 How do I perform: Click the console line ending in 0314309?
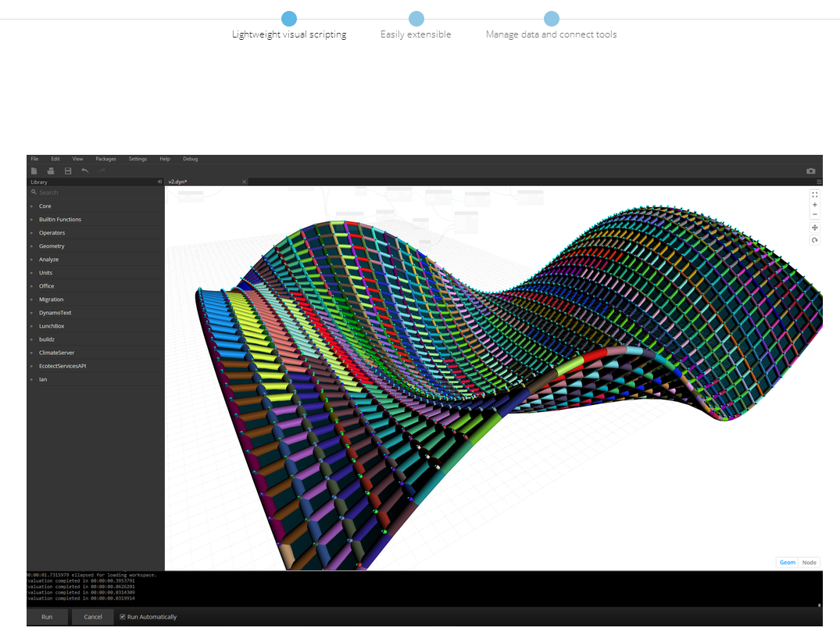(x=81, y=593)
